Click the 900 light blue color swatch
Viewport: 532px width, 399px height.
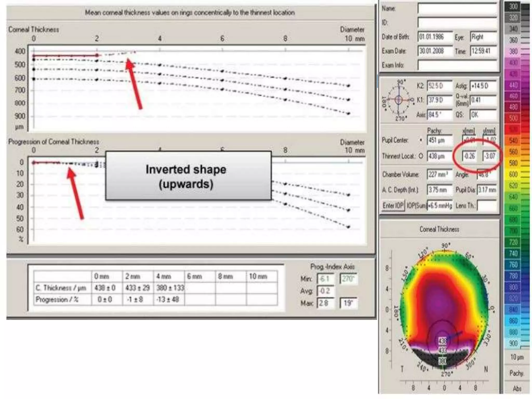(x=513, y=343)
